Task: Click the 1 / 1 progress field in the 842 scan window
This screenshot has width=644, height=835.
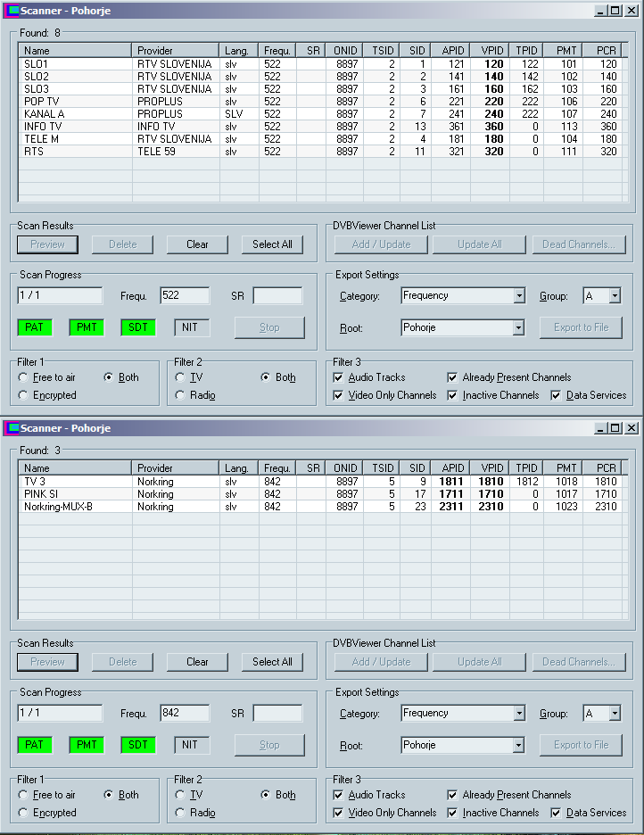Action: coord(60,713)
